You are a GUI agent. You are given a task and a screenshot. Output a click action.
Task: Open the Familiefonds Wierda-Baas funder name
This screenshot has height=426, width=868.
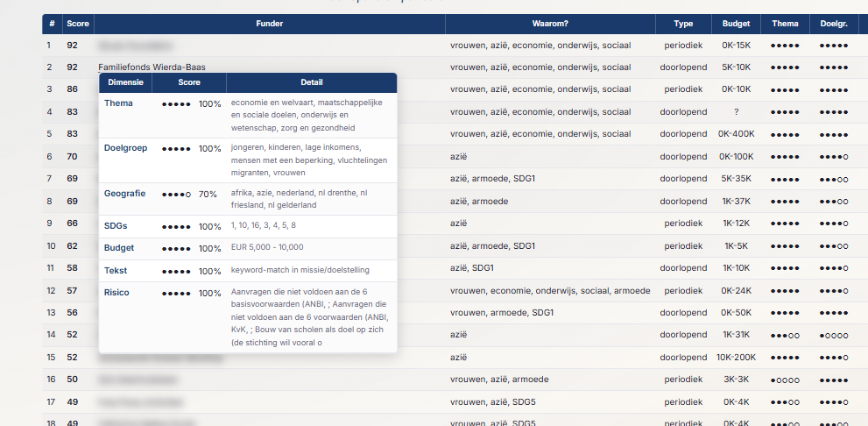[x=152, y=67]
